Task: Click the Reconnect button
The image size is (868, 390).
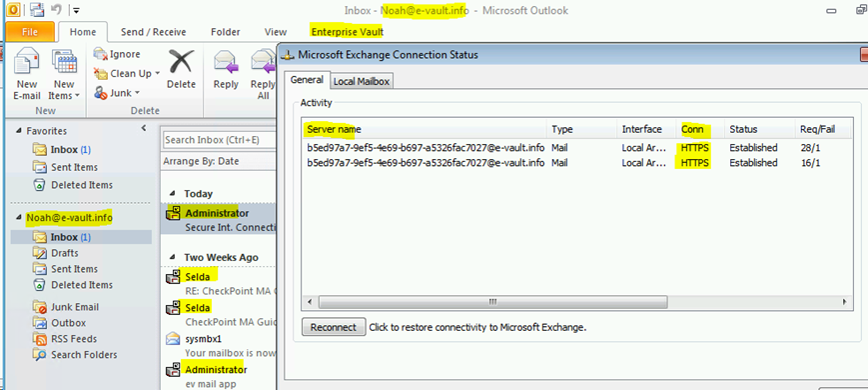Action: pos(334,327)
